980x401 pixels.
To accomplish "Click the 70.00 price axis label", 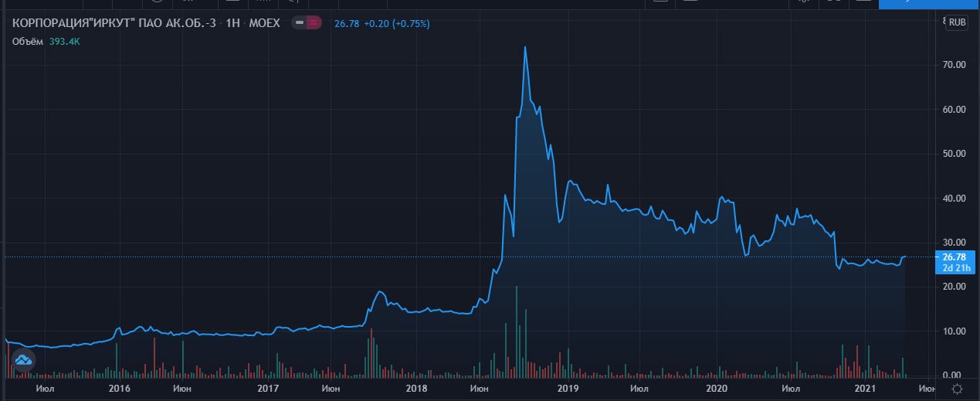I will 955,65.
